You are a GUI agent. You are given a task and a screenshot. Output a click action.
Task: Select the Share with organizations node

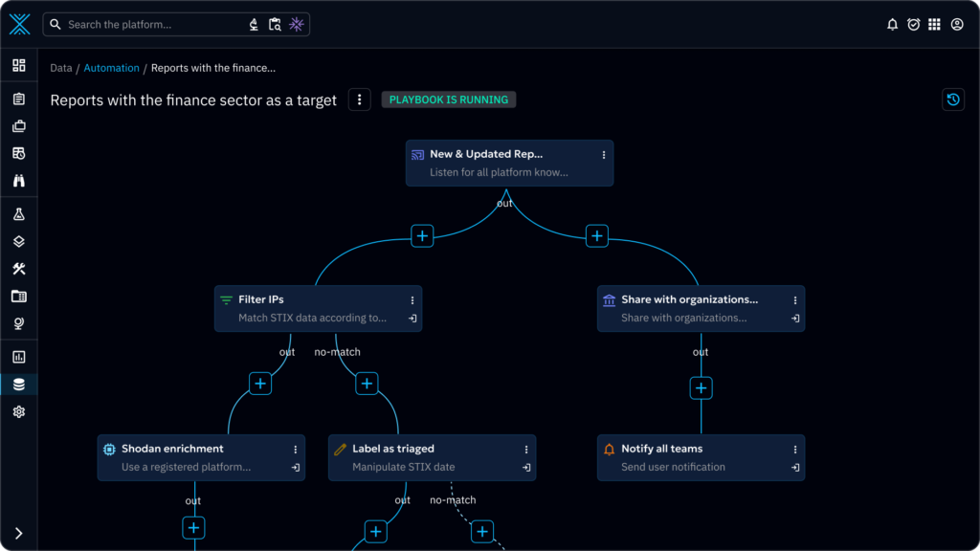coord(689,308)
